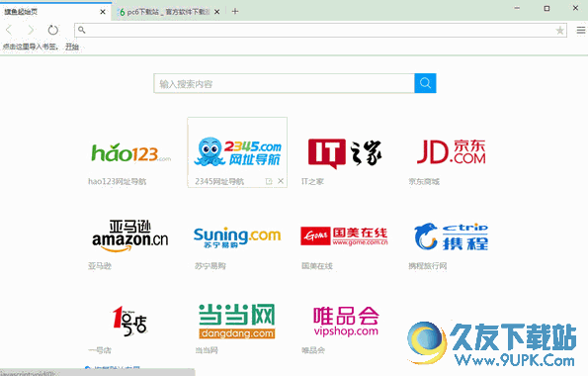
Task: Click the 携程旅行网 caption text
Action: [x=428, y=266]
